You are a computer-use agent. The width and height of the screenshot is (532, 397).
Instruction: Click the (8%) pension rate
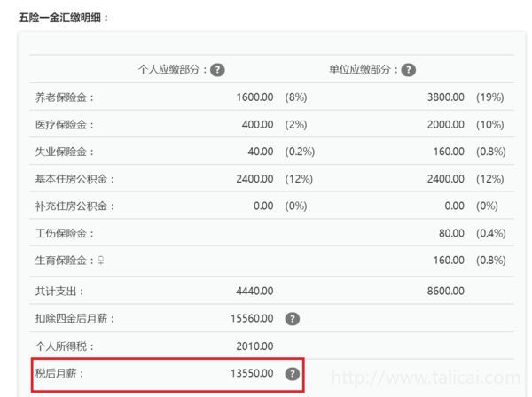click(296, 97)
